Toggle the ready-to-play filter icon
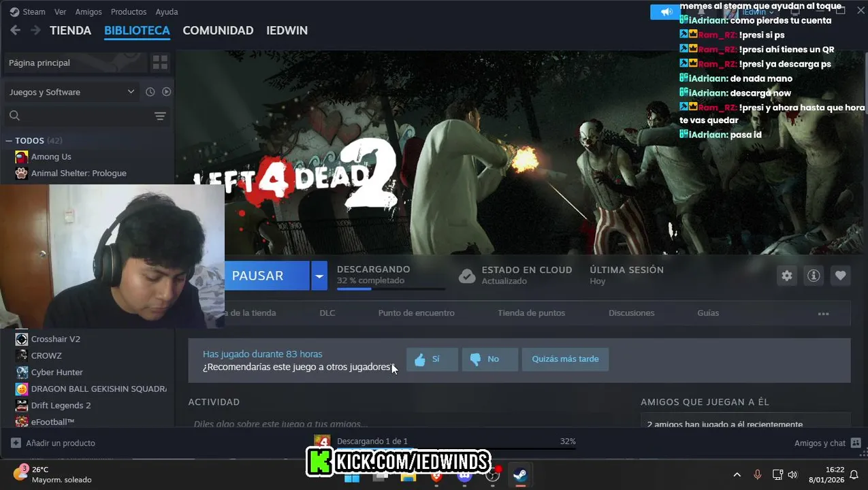 click(x=166, y=92)
